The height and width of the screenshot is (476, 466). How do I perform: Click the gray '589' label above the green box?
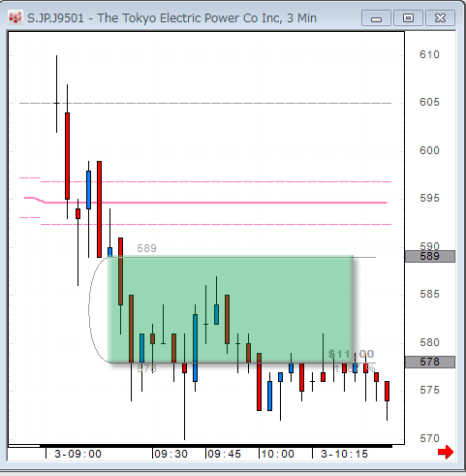pyautogui.click(x=146, y=248)
